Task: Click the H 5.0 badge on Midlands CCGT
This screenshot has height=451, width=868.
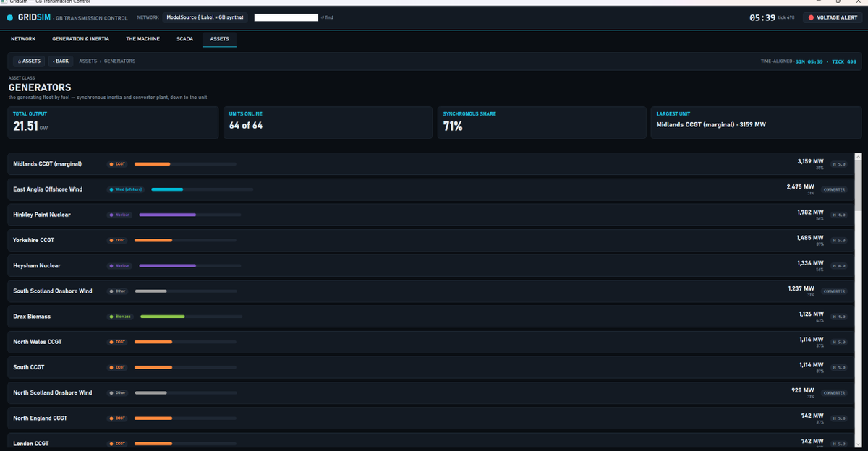Action: (x=839, y=164)
